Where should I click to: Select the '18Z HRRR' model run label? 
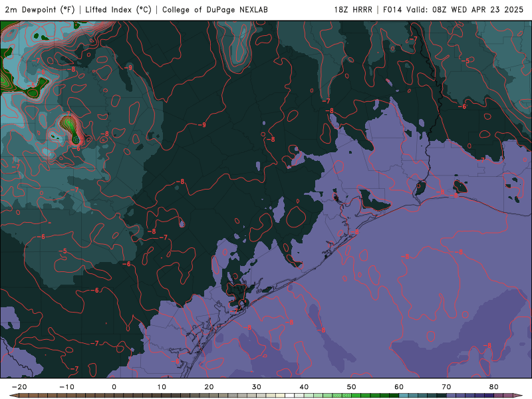pos(353,10)
